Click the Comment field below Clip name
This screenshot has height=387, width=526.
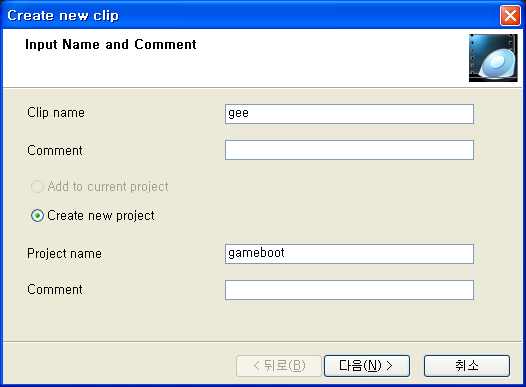(x=349, y=150)
